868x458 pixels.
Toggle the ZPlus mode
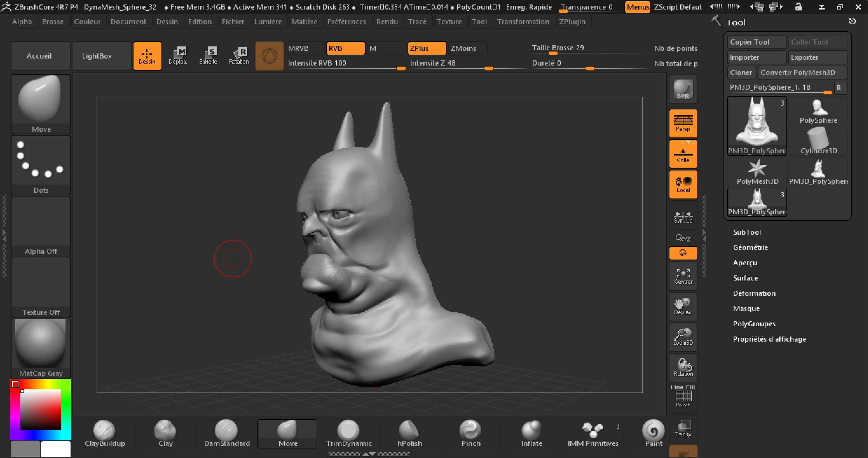click(x=427, y=48)
